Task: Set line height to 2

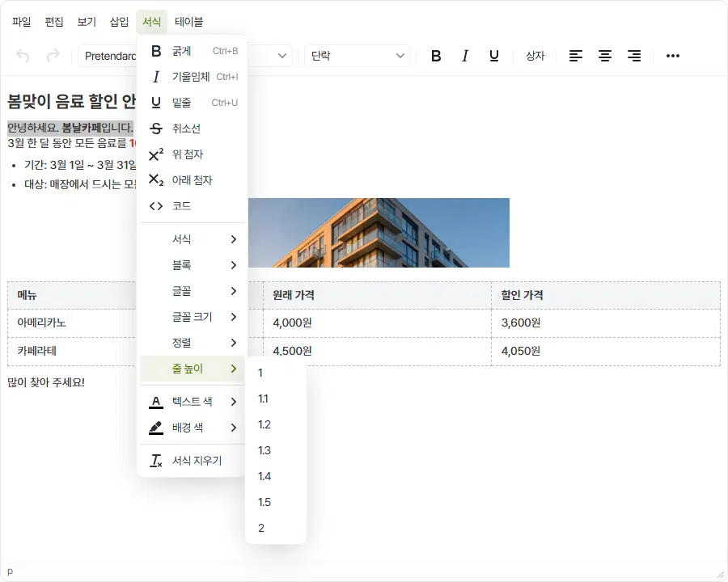Action: pyautogui.click(x=275, y=528)
